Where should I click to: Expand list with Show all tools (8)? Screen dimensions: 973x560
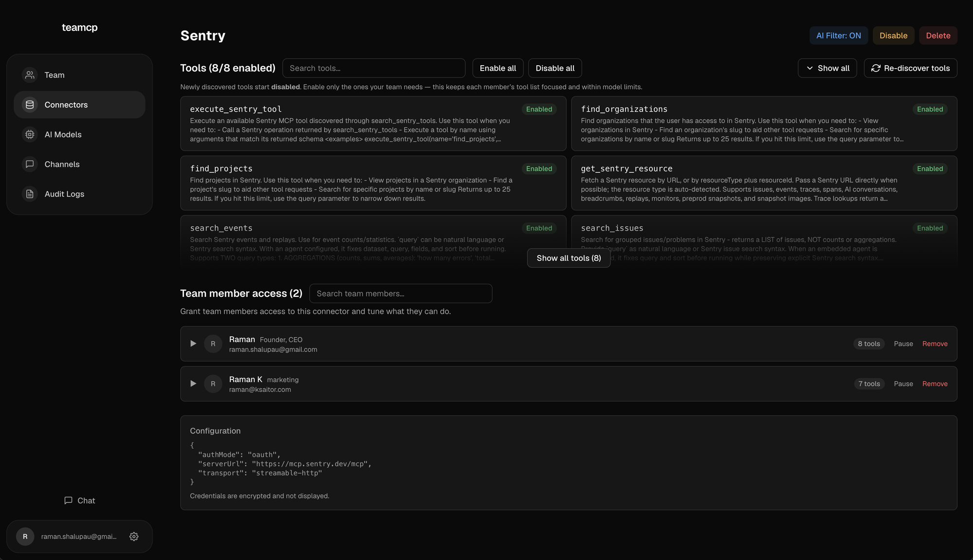(569, 258)
